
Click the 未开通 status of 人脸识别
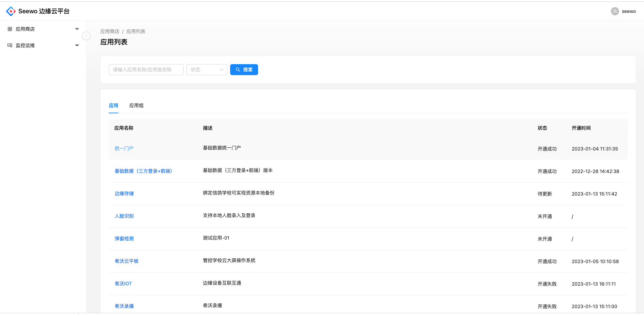pos(545,216)
